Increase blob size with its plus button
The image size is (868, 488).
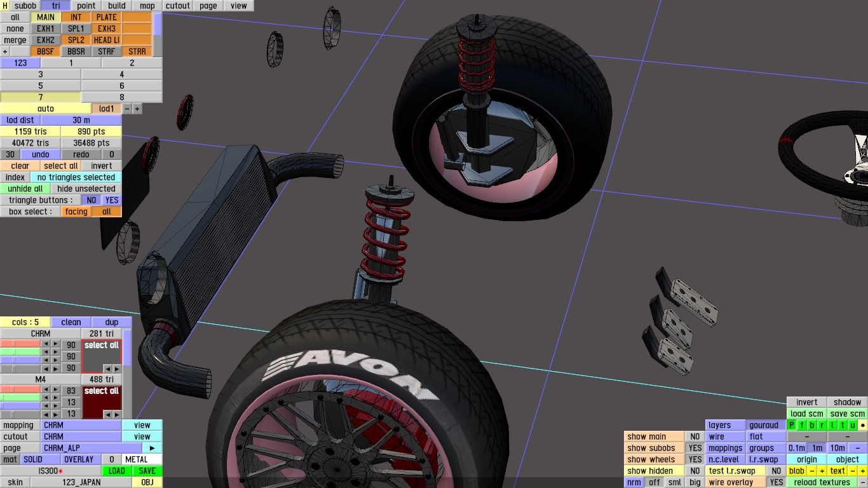click(822, 471)
